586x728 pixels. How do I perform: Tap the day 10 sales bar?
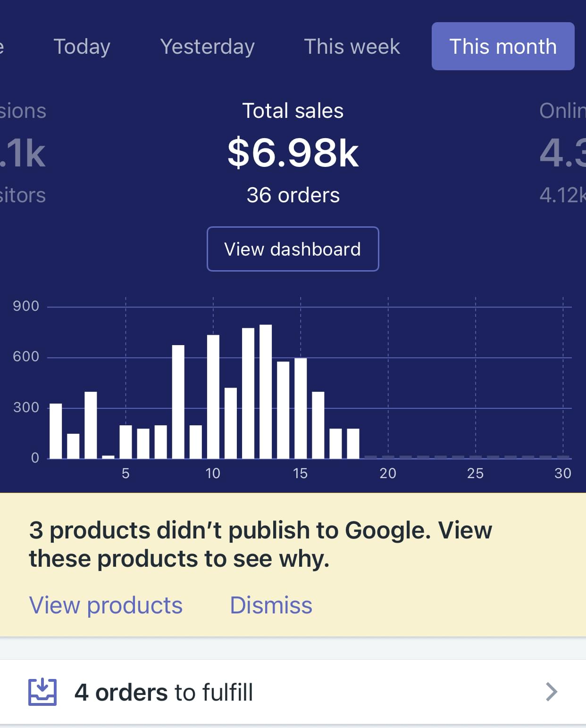coord(213,397)
